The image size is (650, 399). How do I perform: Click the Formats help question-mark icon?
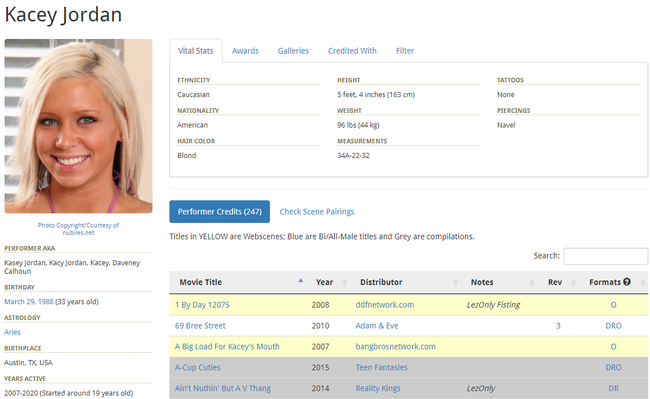[x=627, y=282]
